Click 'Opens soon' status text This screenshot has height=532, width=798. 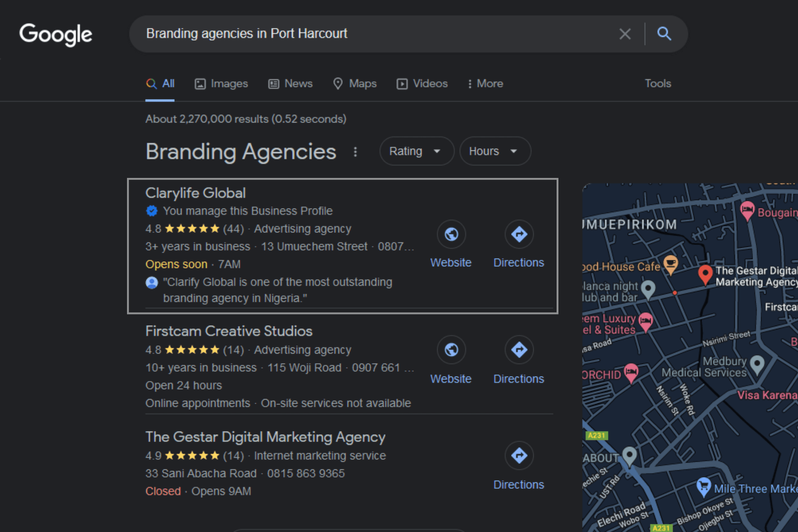click(176, 264)
